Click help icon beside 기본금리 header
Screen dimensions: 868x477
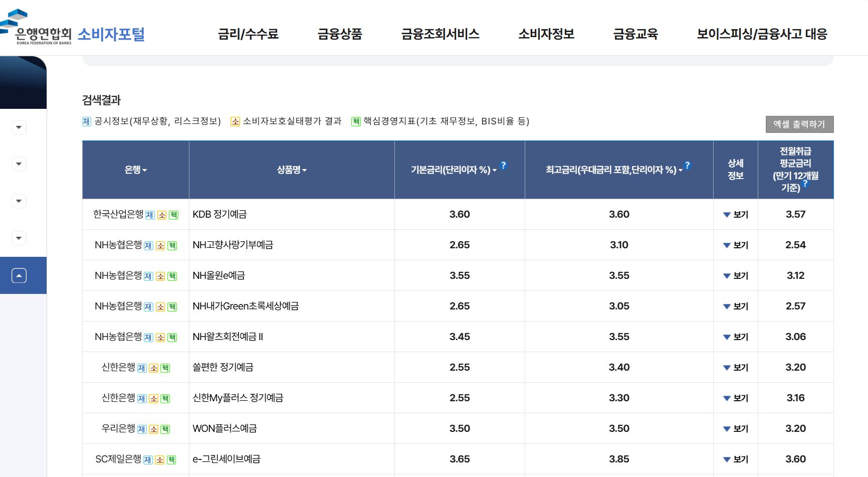[504, 165]
